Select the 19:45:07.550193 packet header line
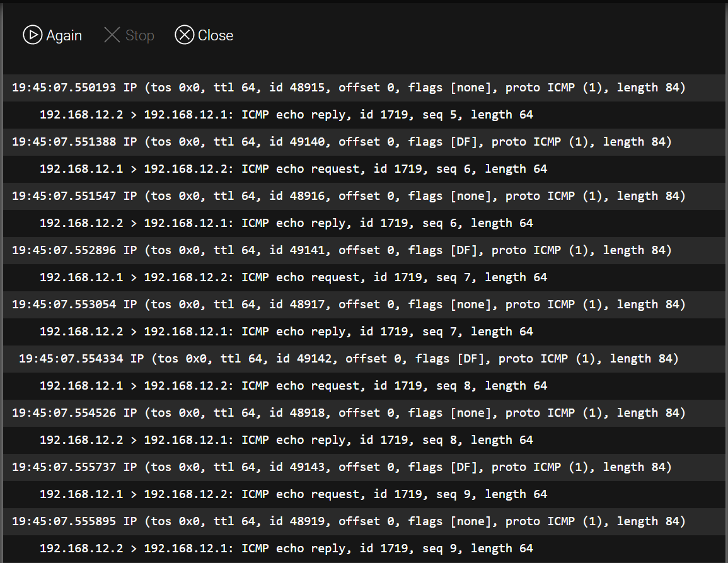Screen dimensions: 728x563 pyautogui.click(x=364, y=88)
